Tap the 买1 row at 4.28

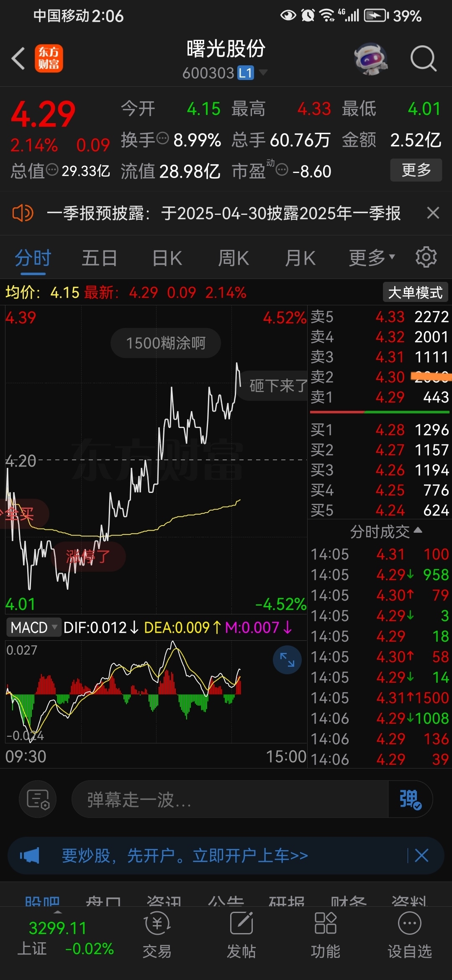pos(380,430)
